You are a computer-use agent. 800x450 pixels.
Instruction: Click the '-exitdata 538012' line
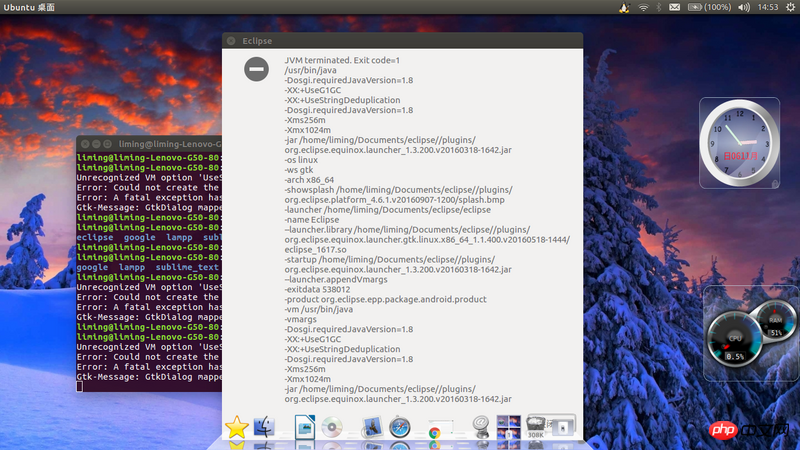(x=317, y=289)
